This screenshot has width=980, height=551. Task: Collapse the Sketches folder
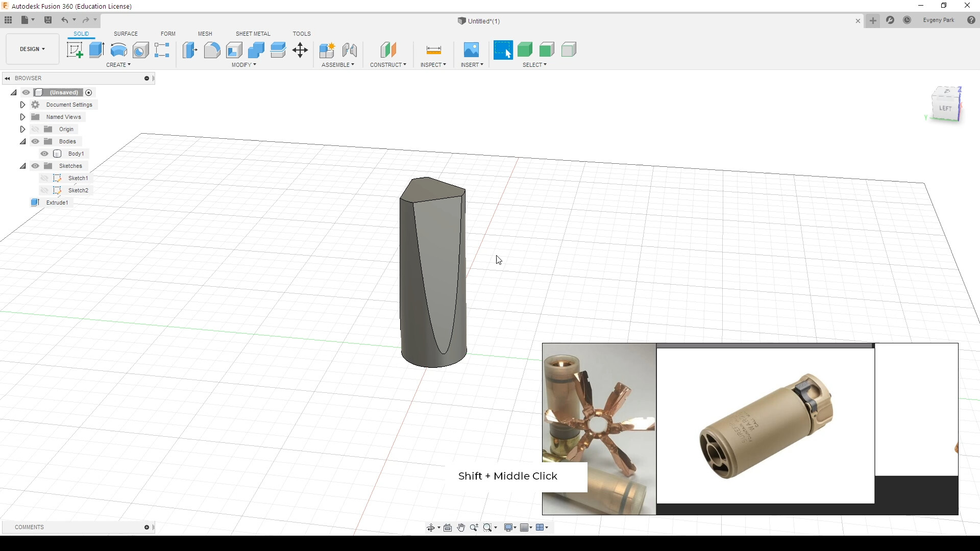(x=22, y=166)
